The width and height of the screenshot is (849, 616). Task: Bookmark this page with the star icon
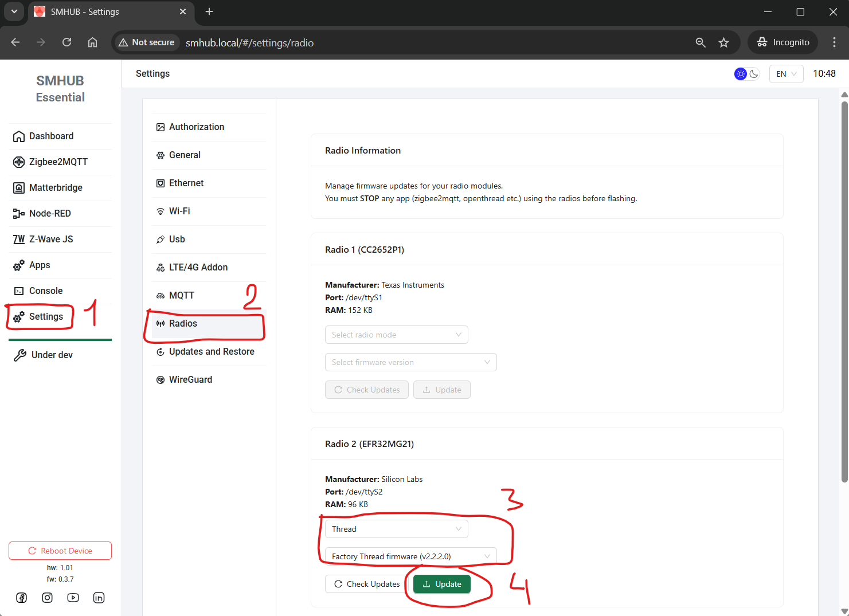click(723, 42)
